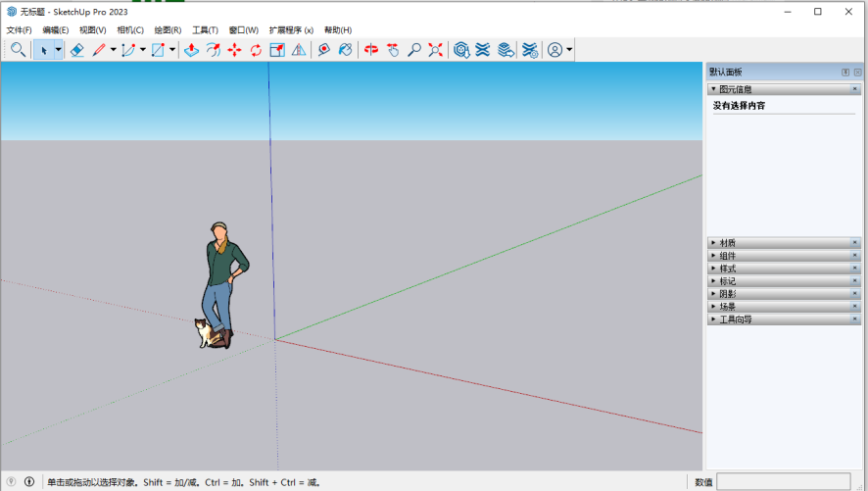The image size is (868, 491).
Task: Open the 扩展程序 (x) menu
Action: [291, 30]
